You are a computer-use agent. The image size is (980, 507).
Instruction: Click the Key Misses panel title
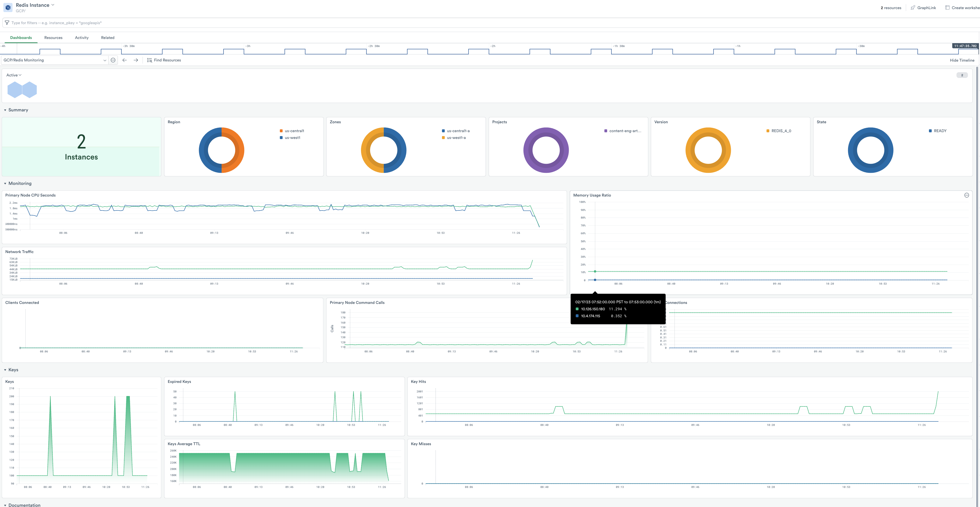(421, 444)
